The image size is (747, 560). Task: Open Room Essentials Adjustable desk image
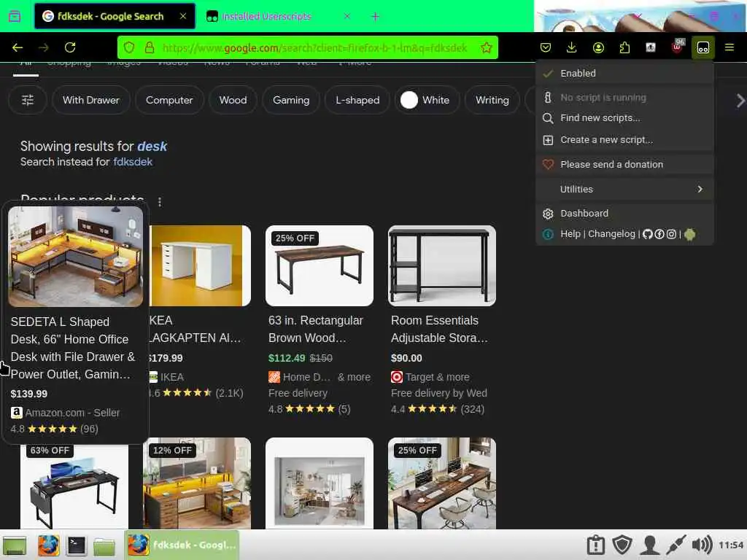click(441, 265)
